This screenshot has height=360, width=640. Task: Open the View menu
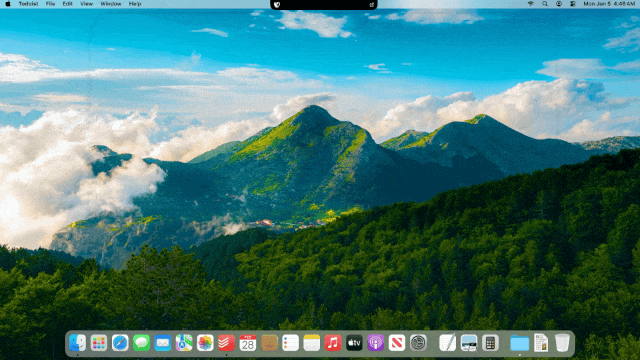pos(86,4)
